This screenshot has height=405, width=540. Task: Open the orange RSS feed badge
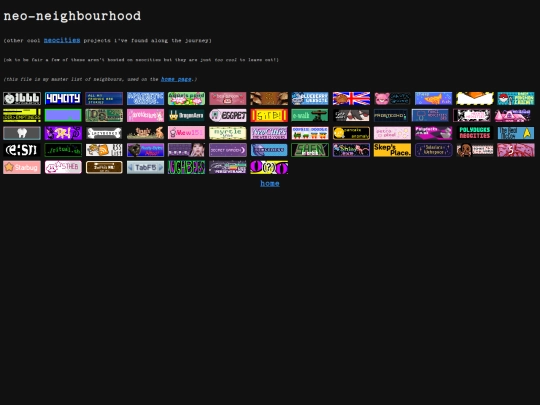click(104, 150)
